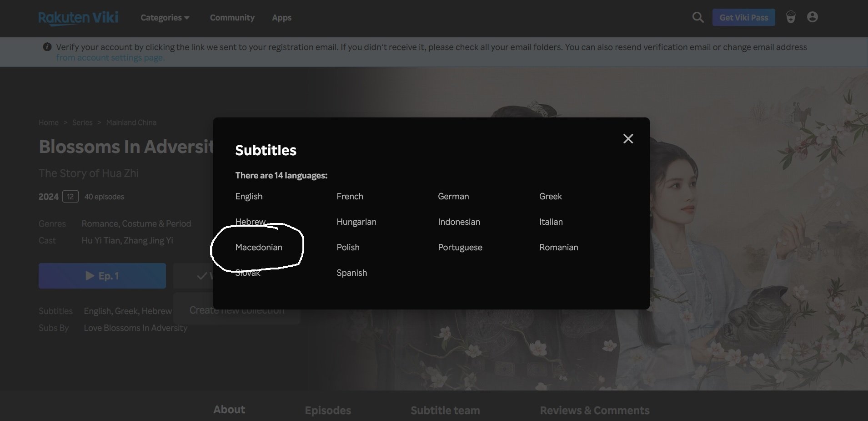Choose Portuguese in the subtitles list
This screenshot has height=421, width=868.
click(x=460, y=247)
